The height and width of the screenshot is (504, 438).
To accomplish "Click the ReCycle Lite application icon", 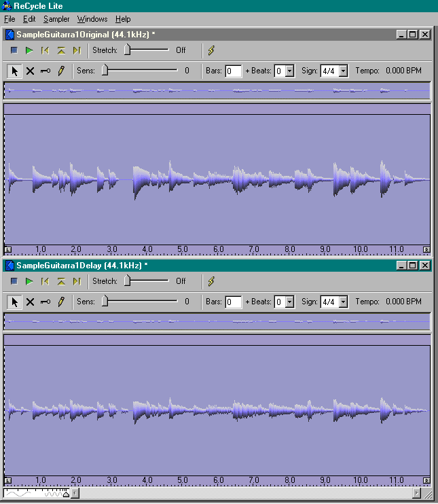I will click(x=7, y=6).
